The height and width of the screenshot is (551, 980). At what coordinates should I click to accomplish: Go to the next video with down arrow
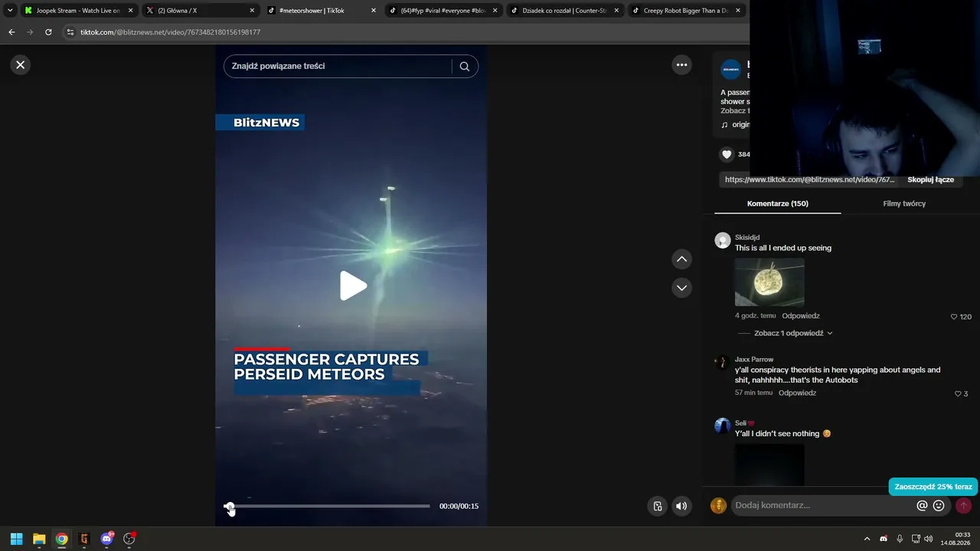[x=681, y=288]
